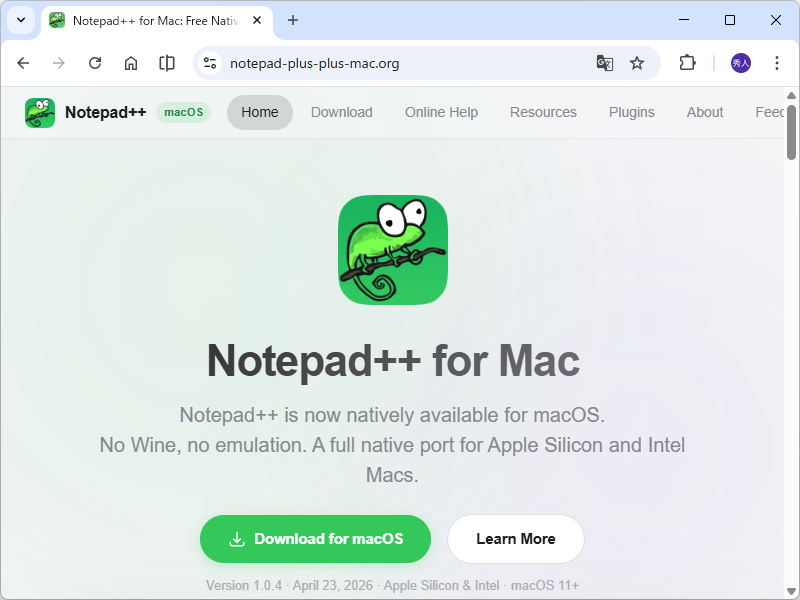Click the Notepad++ chameleon logo in the navbar
800x600 pixels.
pyautogui.click(x=40, y=112)
